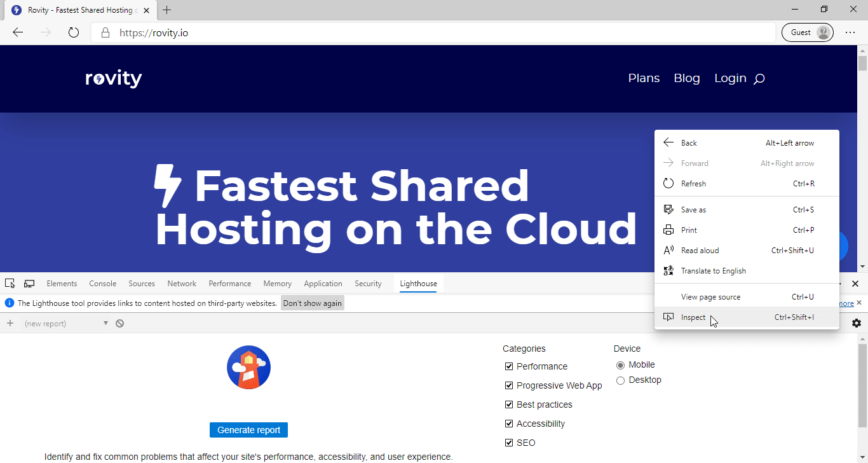Select element inspector picker icon in DevTools

[10, 284]
